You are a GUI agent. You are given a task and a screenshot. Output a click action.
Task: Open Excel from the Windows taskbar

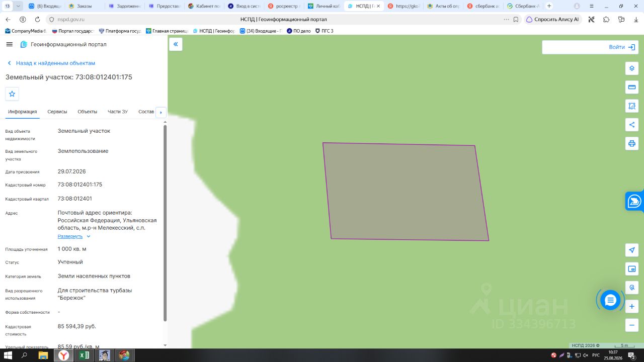pos(84,355)
